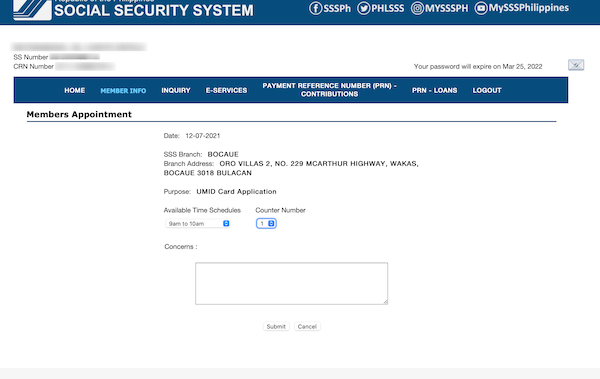Click LOGOUT in the navigation bar

(x=487, y=90)
